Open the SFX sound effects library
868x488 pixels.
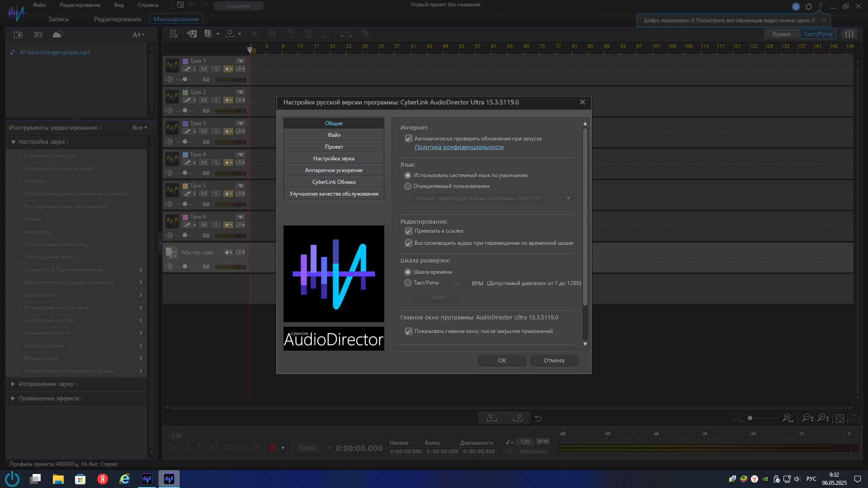coord(38,35)
